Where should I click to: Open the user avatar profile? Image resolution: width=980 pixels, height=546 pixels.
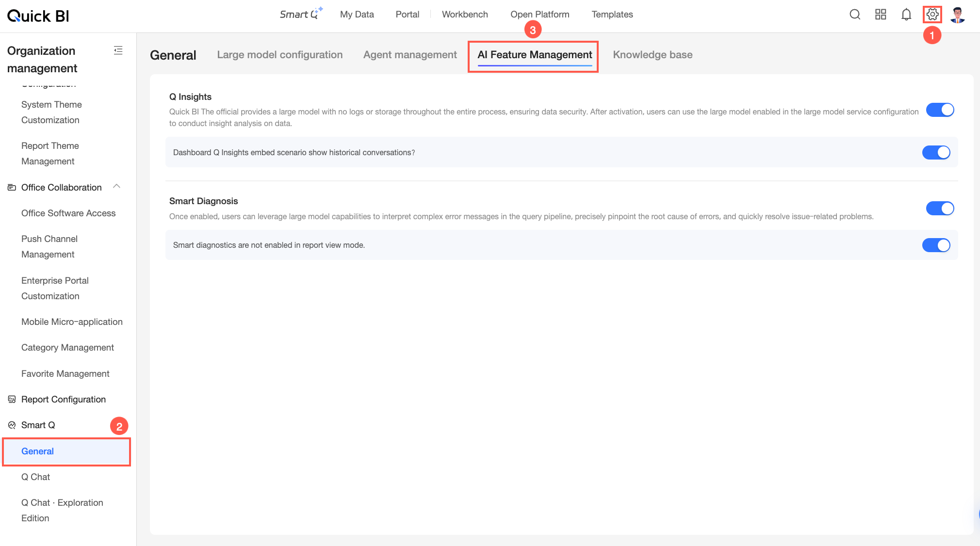click(958, 15)
